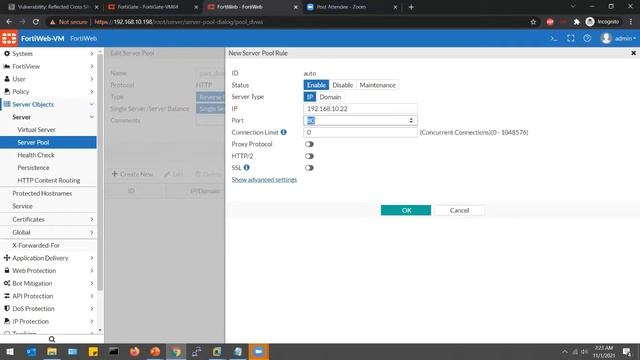The image size is (640, 360).
Task: Reload the page
Action: coord(36,22)
